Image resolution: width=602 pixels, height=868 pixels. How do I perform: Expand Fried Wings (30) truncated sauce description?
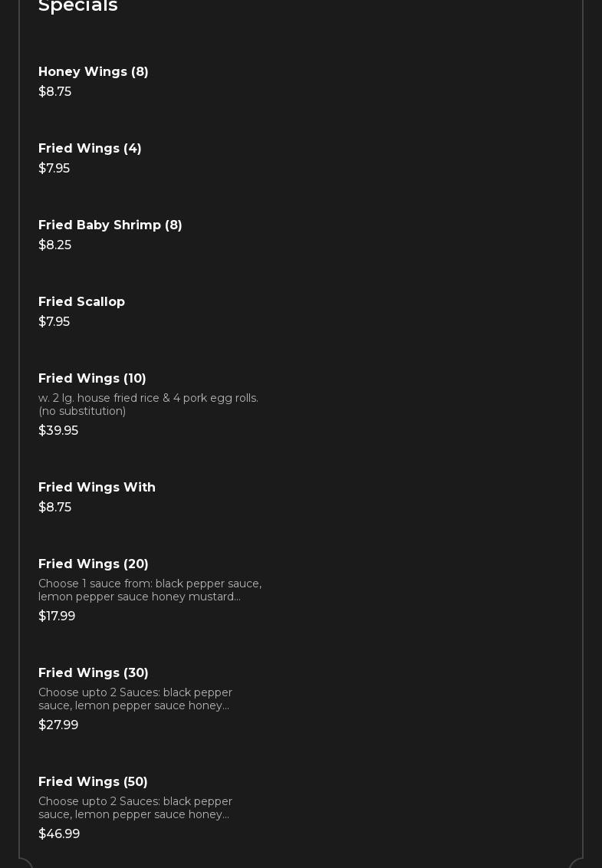click(135, 699)
